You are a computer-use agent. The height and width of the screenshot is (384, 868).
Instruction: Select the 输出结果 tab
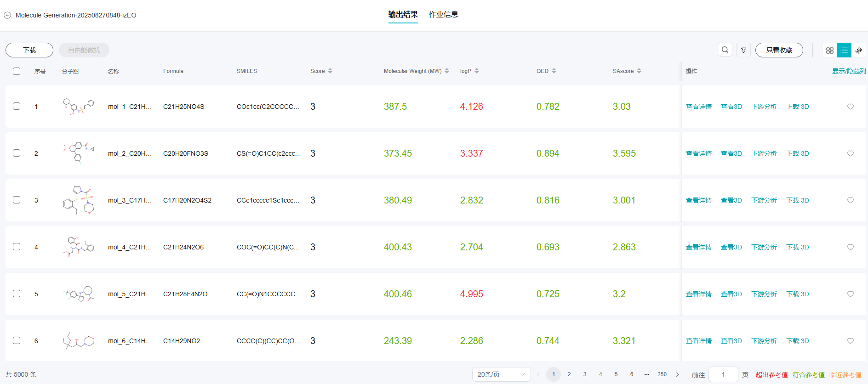[403, 15]
